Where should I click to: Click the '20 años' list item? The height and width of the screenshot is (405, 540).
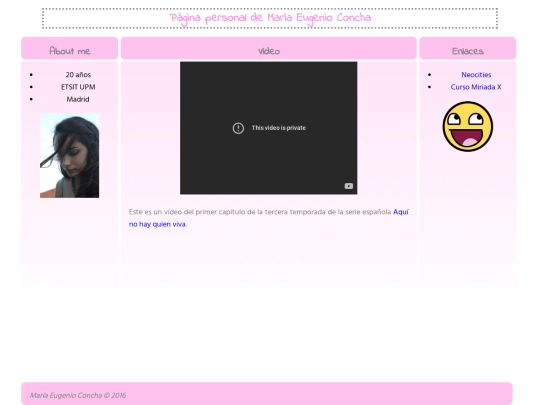pos(78,75)
